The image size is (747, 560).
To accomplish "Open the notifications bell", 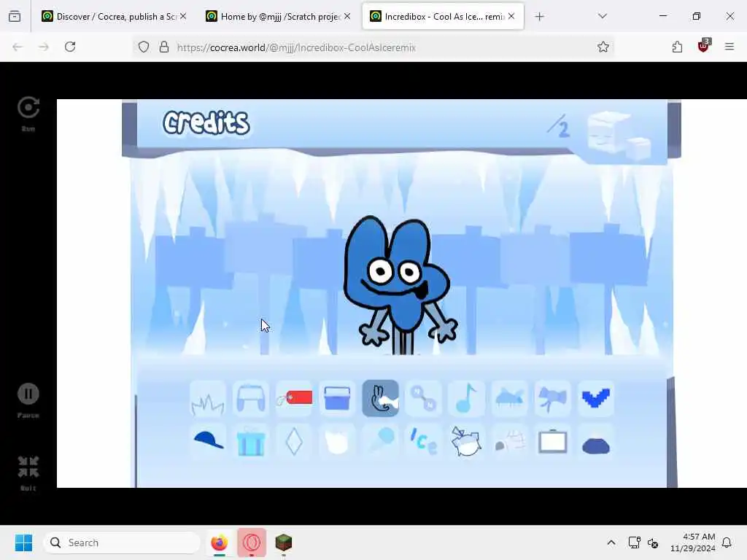I will tap(727, 542).
